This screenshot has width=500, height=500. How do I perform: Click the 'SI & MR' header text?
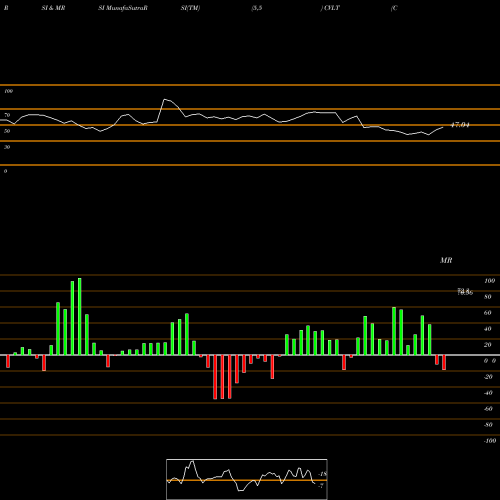coord(53,8)
